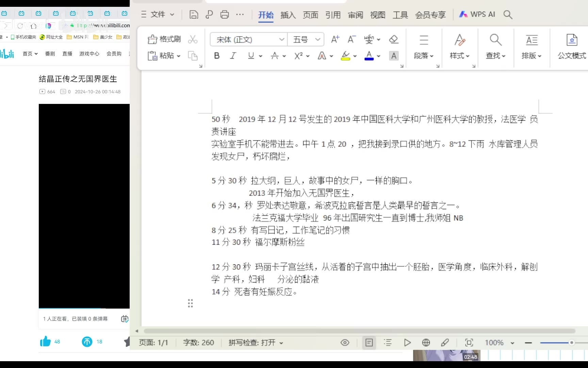Open the 审阅 (Review) tab
The height and width of the screenshot is (368, 588).
(355, 15)
